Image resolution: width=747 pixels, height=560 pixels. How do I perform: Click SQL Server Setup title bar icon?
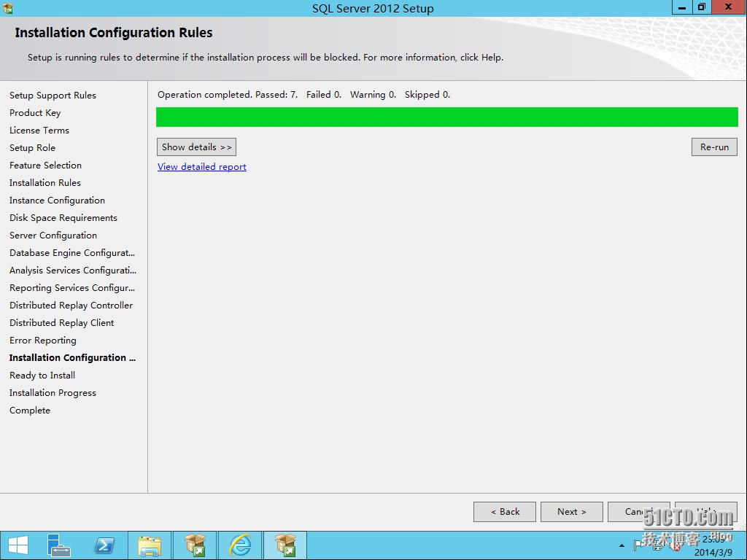pos(7,8)
